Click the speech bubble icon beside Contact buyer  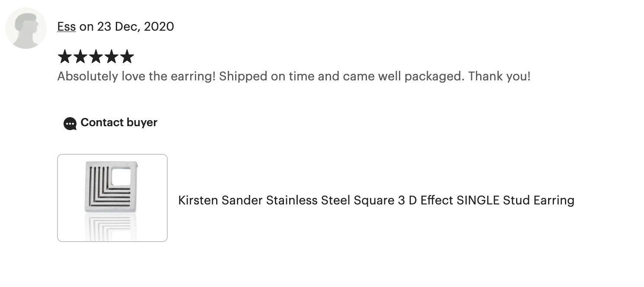(70, 124)
